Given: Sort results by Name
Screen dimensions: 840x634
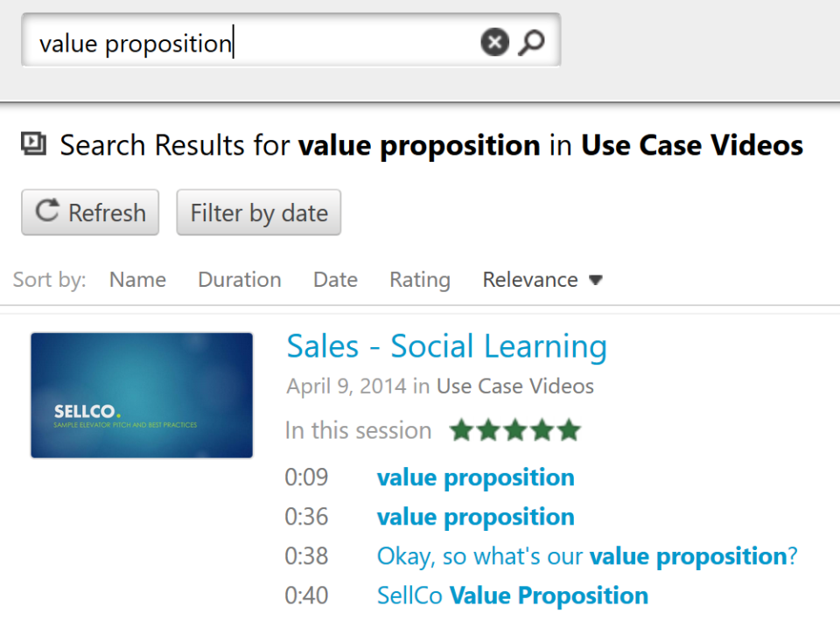Looking at the screenshot, I should (x=137, y=280).
